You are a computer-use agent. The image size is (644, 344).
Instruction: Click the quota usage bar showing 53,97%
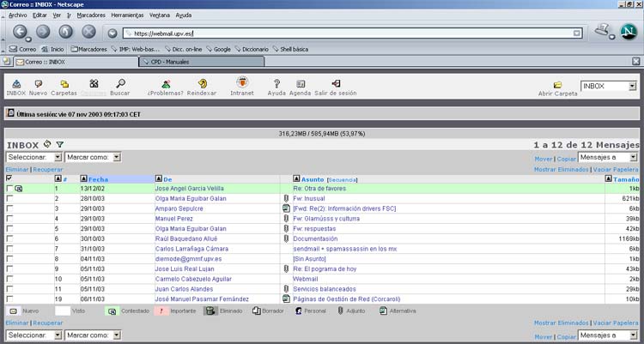pyautogui.click(x=322, y=134)
